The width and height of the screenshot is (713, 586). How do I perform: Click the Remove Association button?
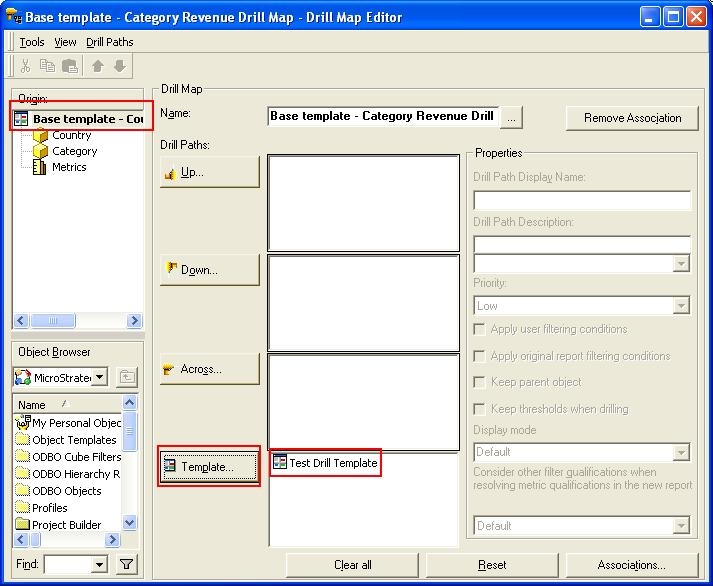coord(631,118)
